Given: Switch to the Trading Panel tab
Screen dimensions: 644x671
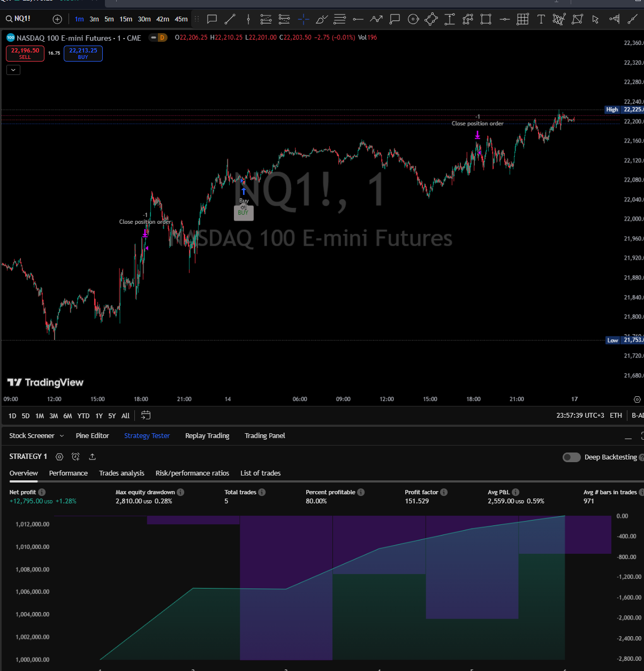Looking at the screenshot, I should [x=265, y=436].
